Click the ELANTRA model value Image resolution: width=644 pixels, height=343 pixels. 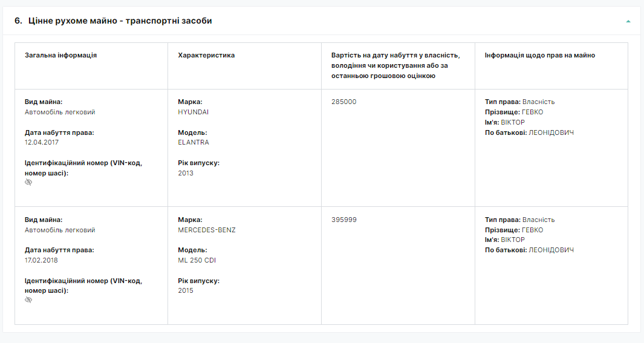pos(194,143)
